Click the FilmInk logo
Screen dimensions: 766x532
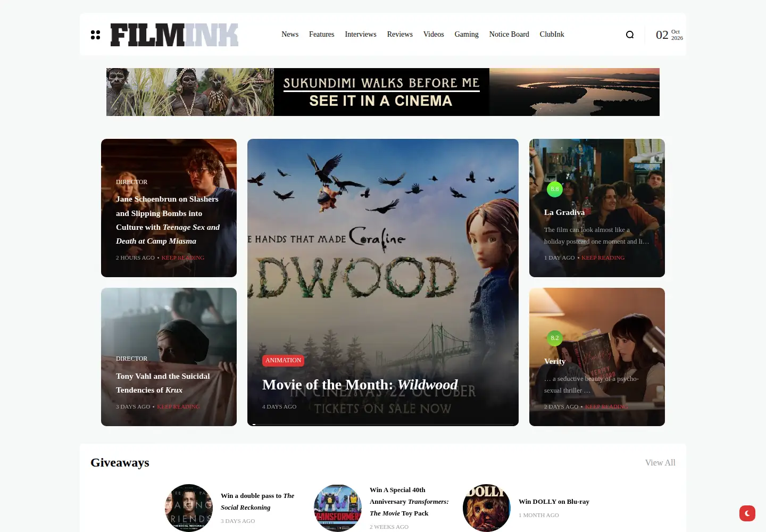pyautogui.click(x=174, y=35)
